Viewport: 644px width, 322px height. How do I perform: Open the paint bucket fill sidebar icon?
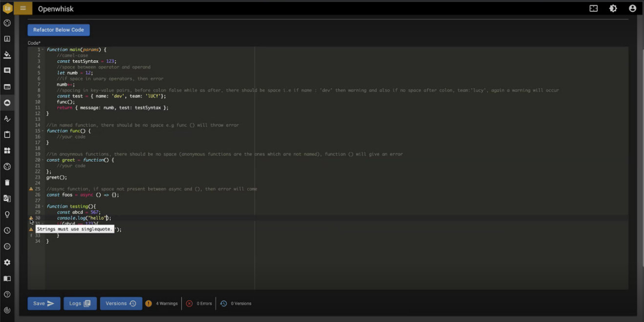pos(7,55)
